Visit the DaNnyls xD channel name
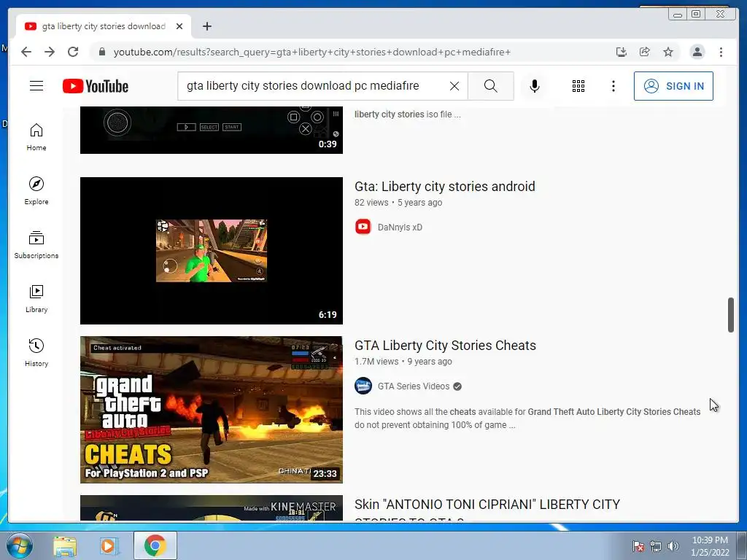This screenshot has width=747, height=560. [x=400, y=227]
